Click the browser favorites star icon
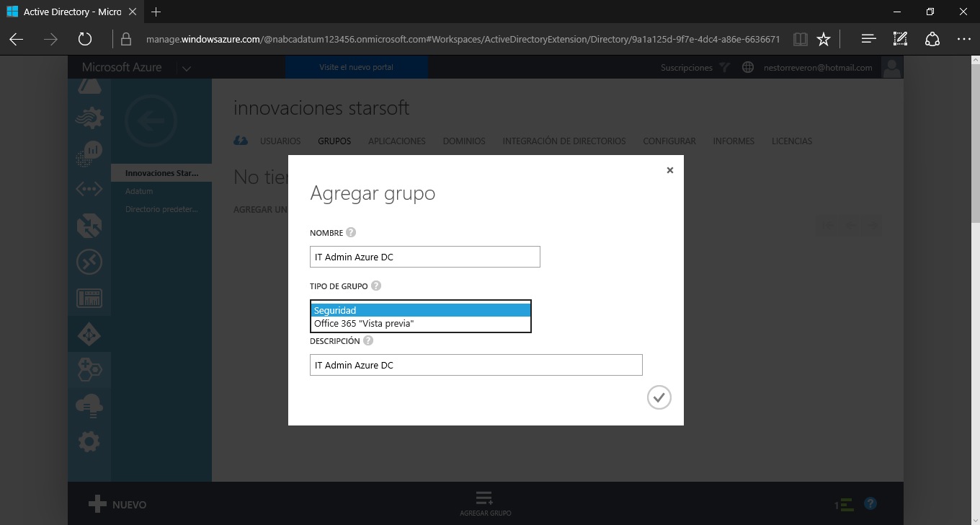Screen dimensions: 980x525 (824, 40)
